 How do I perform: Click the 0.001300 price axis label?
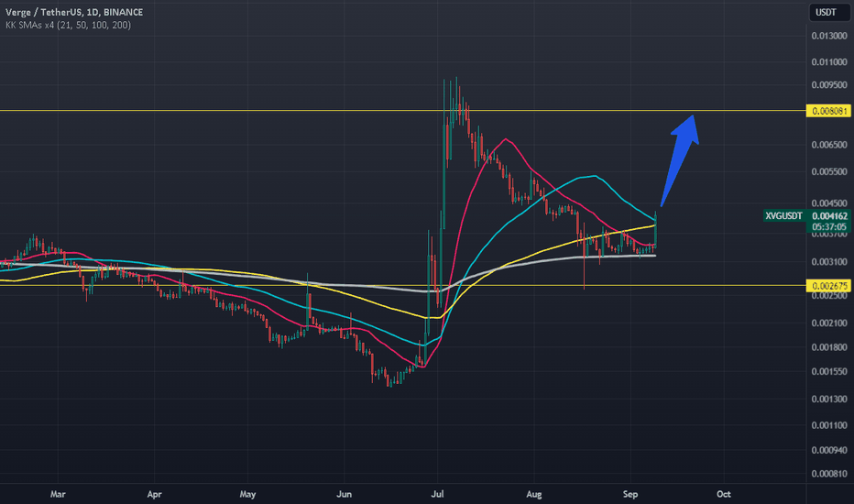click(829, 400)
